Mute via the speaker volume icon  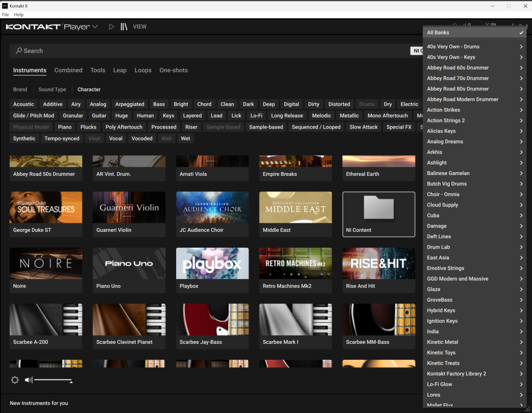click(x=29, y=380)
